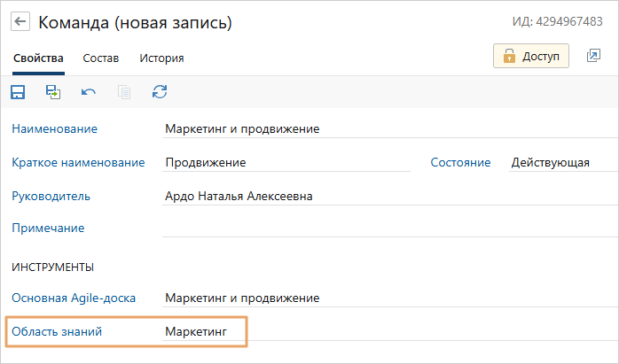Click the Примечание label

(x=48, y=228)
